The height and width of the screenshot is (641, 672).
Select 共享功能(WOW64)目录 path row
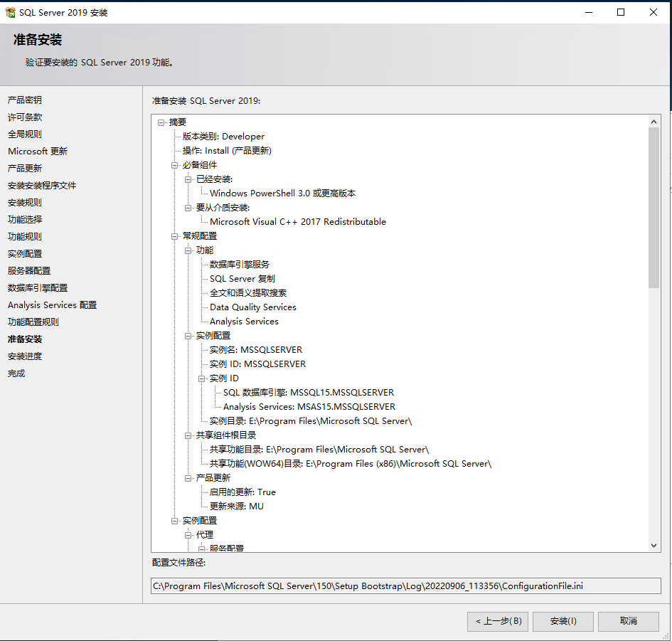(351, 463)
